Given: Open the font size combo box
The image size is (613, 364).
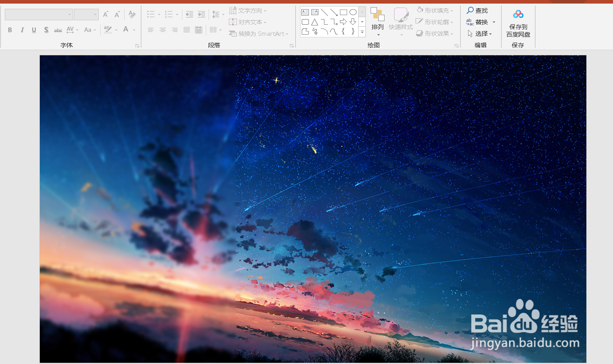Looking at the screenshot, I should pos(86,15).
